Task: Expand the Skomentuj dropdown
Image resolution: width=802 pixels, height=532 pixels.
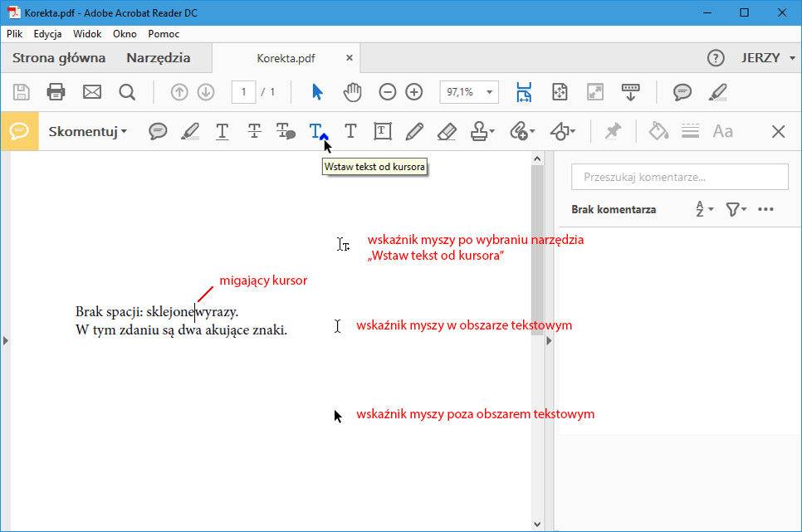Action: point(88,131)
